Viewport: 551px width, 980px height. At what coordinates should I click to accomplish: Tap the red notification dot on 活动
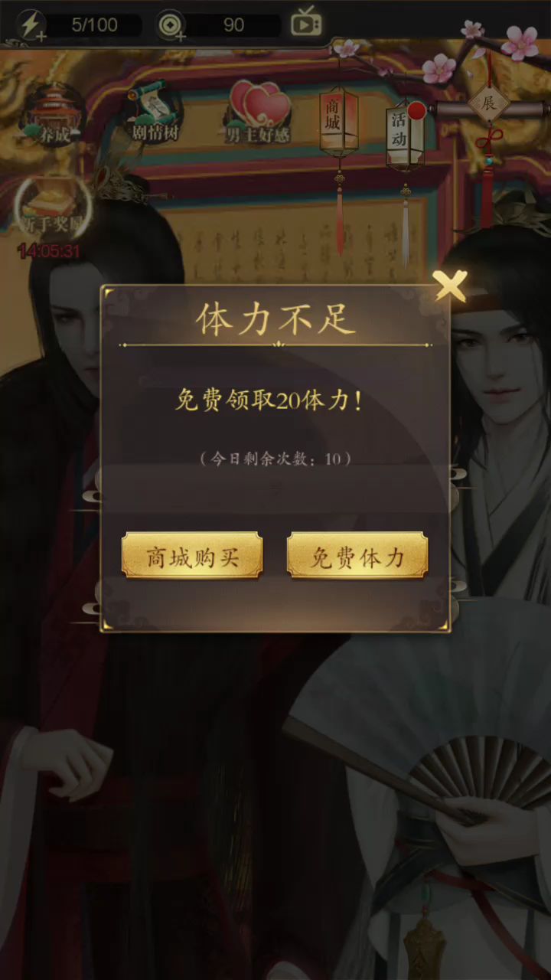point(416,111)
